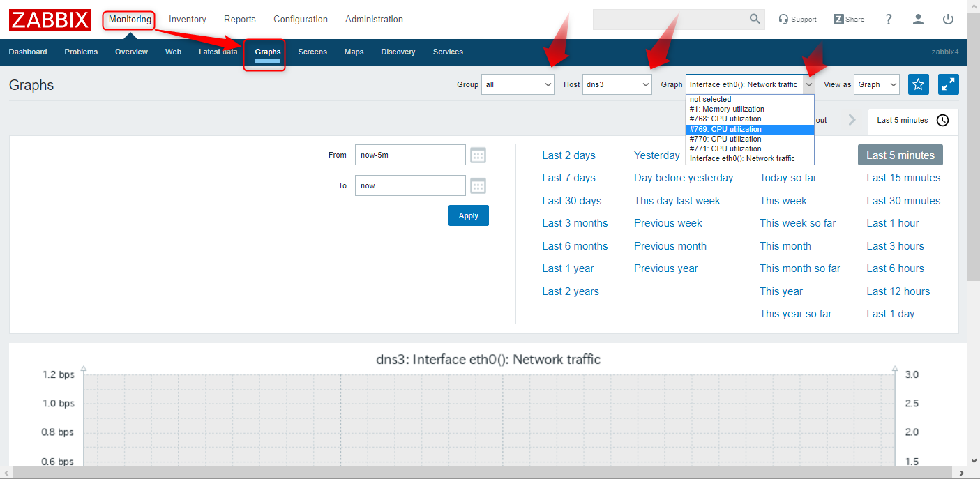This screenshot has height=479, width=980.
Task: Choose '#770: CPU utilization' option
Action: point(751,139)
